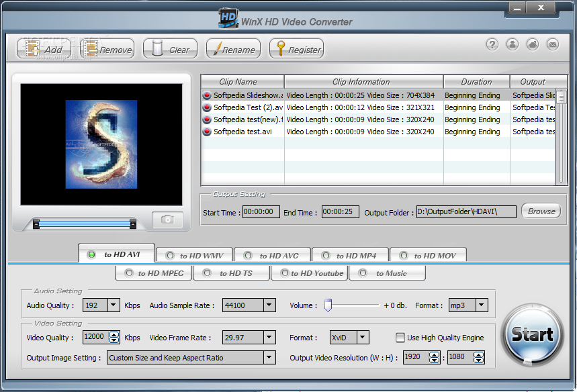Switch to the to HD MPEG tab
This screenshot has height=392, width=577.
153,273
